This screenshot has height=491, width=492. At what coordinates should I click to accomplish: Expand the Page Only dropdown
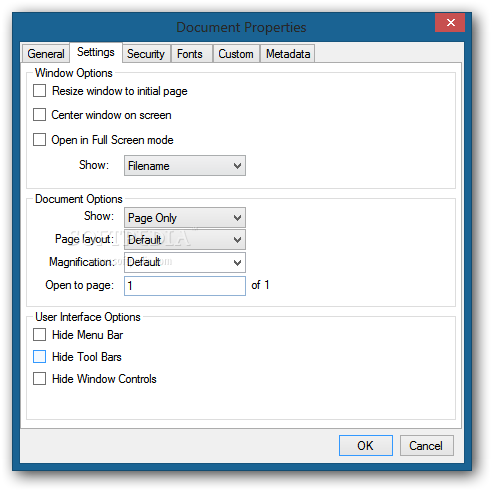pyautogui.click(x=185, y=218)
